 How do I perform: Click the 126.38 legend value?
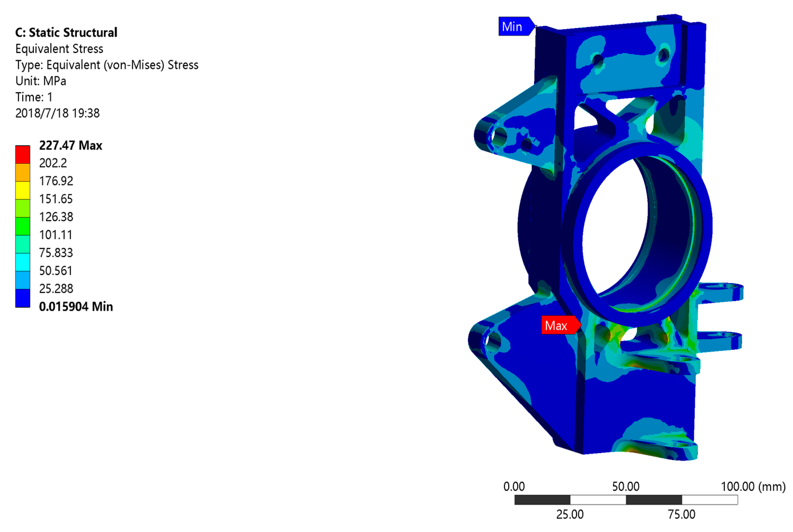tap(56, 217)
